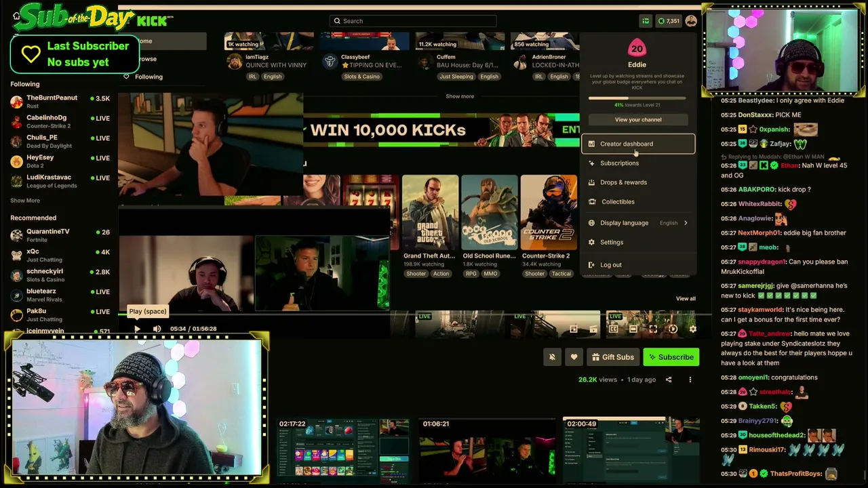This screenshot has height=488, width=868.
Task: Expand the row with Show more
Action: click(x=460, y=96)
